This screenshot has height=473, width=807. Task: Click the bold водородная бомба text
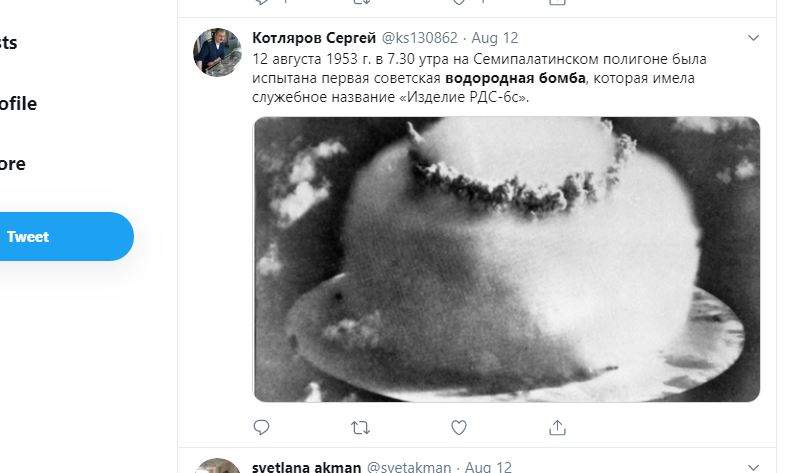[515, 78]
